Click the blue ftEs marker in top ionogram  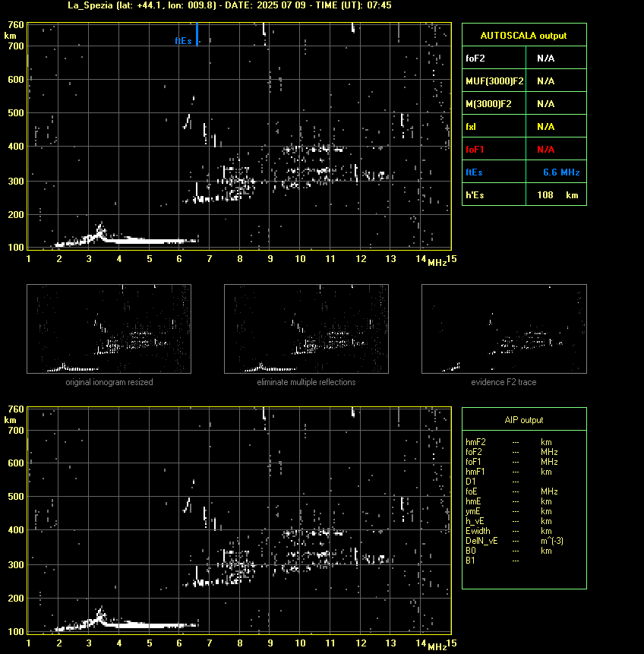click(197, 34)
